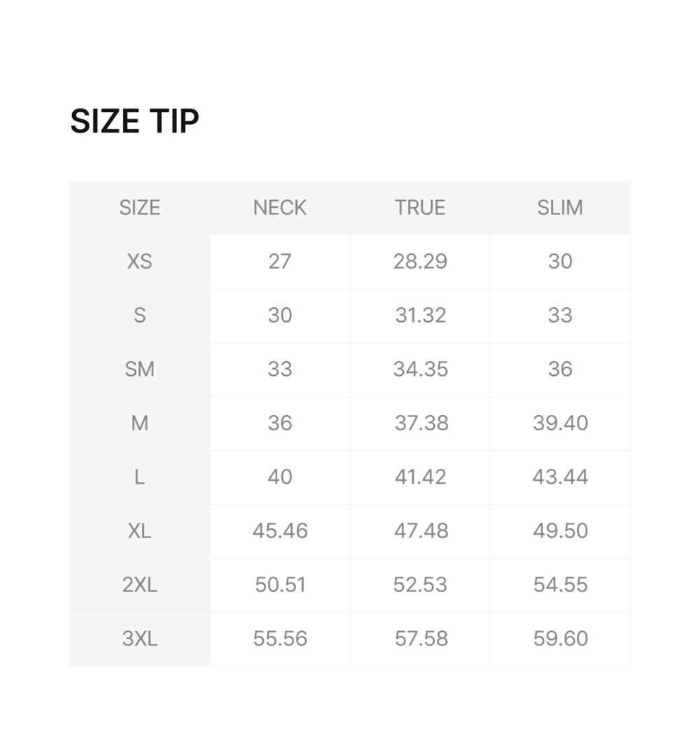
Task: Select the 45.46 NECK value cell
Action: pos(280,531)
